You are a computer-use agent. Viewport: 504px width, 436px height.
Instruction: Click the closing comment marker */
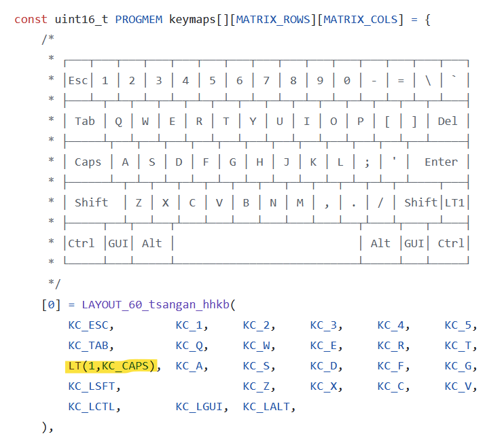coord(54,284)
